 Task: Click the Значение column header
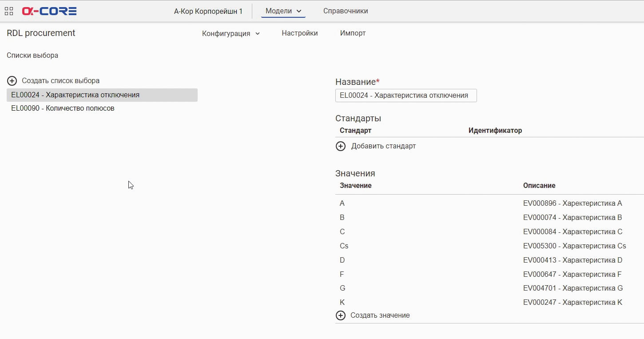(356, 186)
